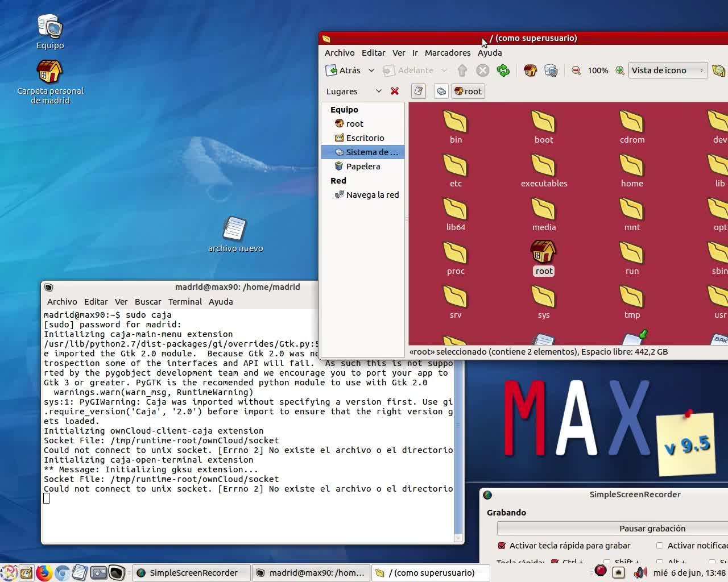The image size is (728, 582).
Task: Open the Buscar menu in the terminal
Action: (x=148, y=302)
